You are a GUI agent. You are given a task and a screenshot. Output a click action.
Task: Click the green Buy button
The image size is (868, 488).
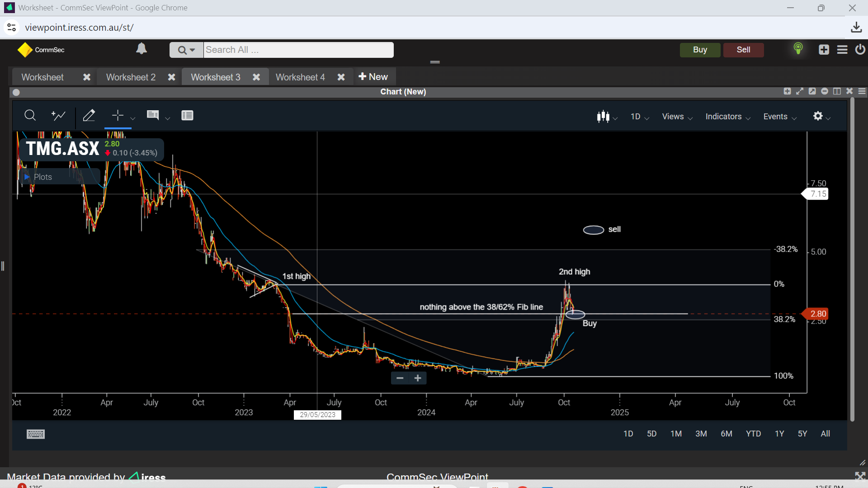[x=700, y=50]
